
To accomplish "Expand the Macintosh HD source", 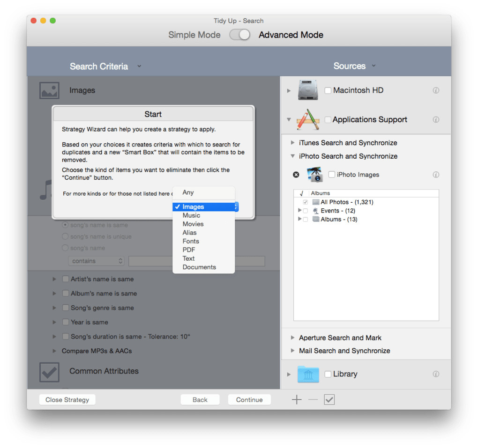I will coord(289,90).
